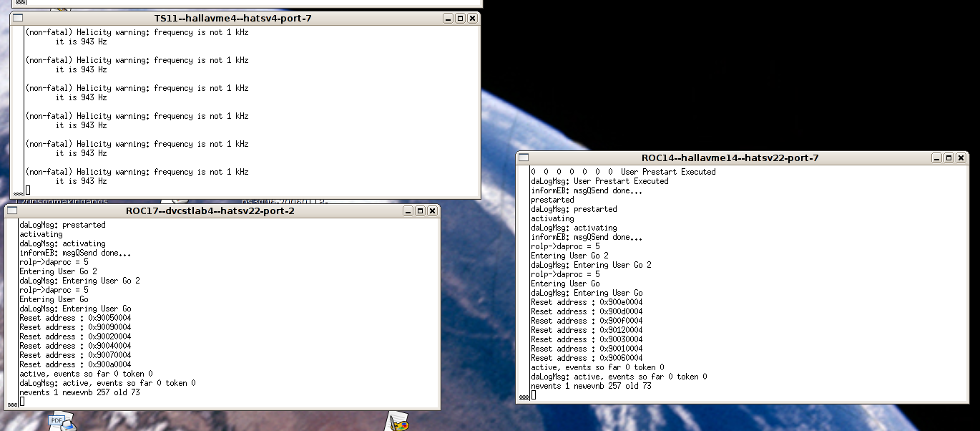Image resolution: width=980 pixels, height=431 pixels.
Task: Open the window menu of the TS11 terminal
Action: pyautogui.click(x=19, y=18)
